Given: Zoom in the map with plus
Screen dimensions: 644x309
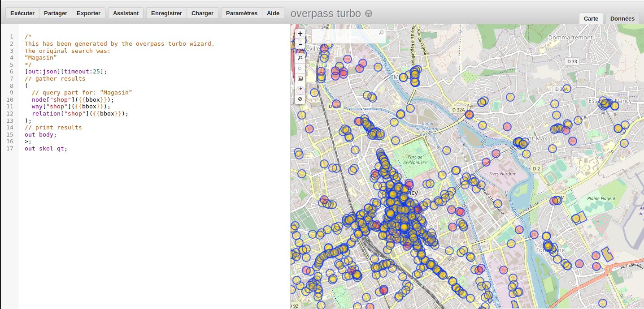Looking at the screenshot, I should coord(300,34).
